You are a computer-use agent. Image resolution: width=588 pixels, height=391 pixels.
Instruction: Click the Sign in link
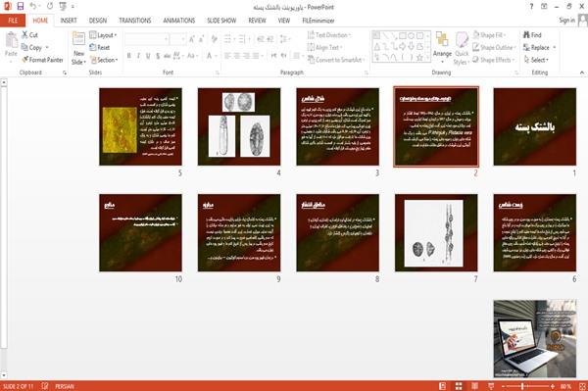coord(566,21)
